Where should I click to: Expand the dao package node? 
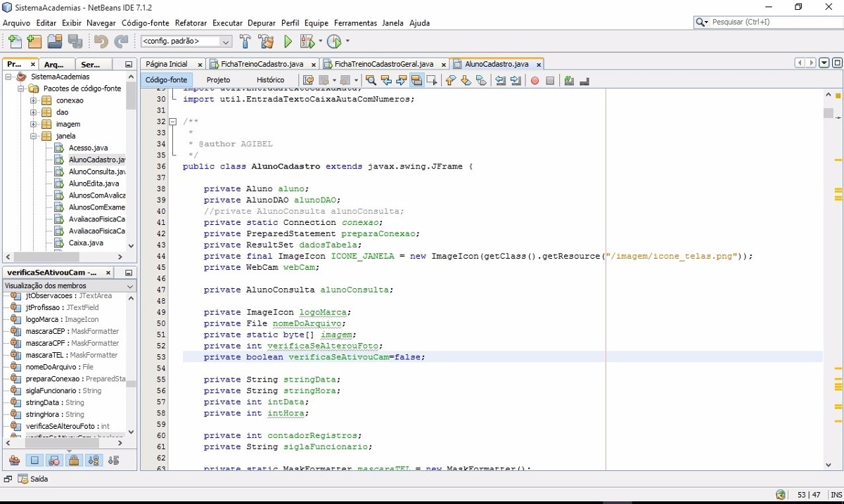click(32, 112)
